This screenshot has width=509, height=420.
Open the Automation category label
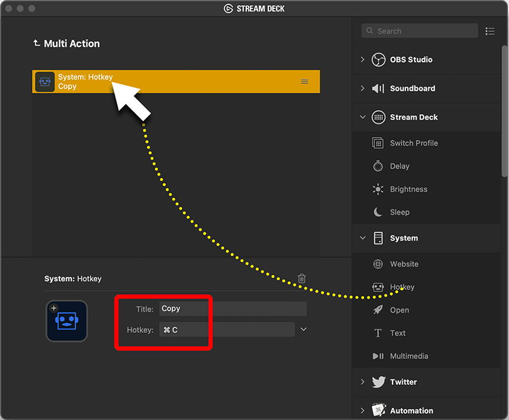412,410
